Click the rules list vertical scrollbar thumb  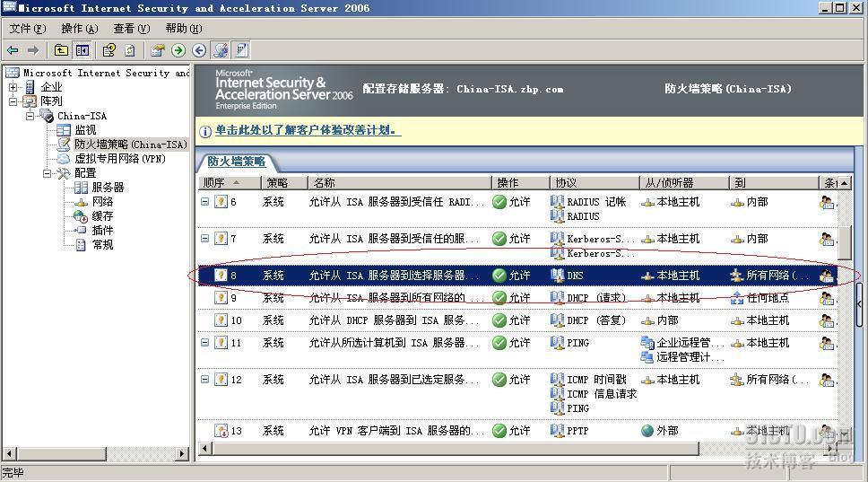pyautogui.click(x=844, y=242)
